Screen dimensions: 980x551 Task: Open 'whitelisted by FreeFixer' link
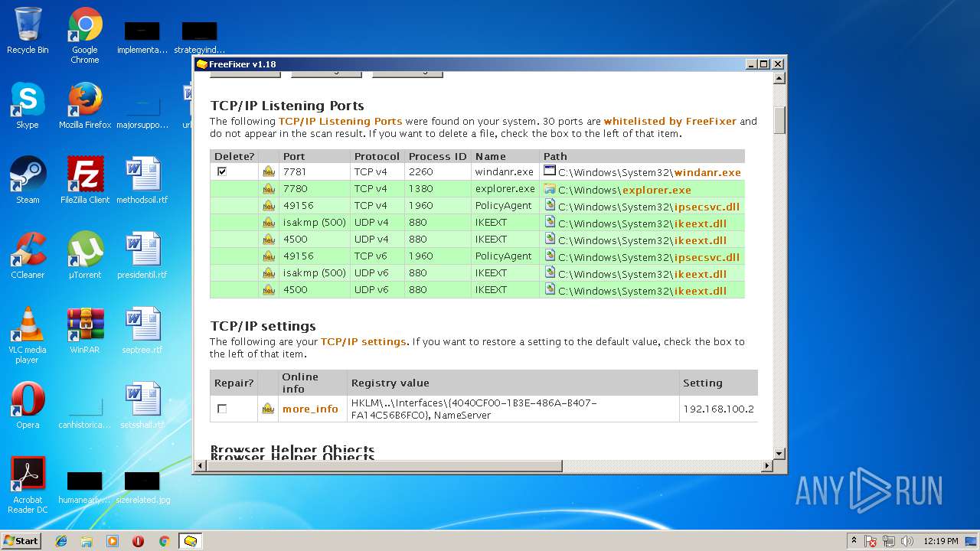tap(670, 121)
